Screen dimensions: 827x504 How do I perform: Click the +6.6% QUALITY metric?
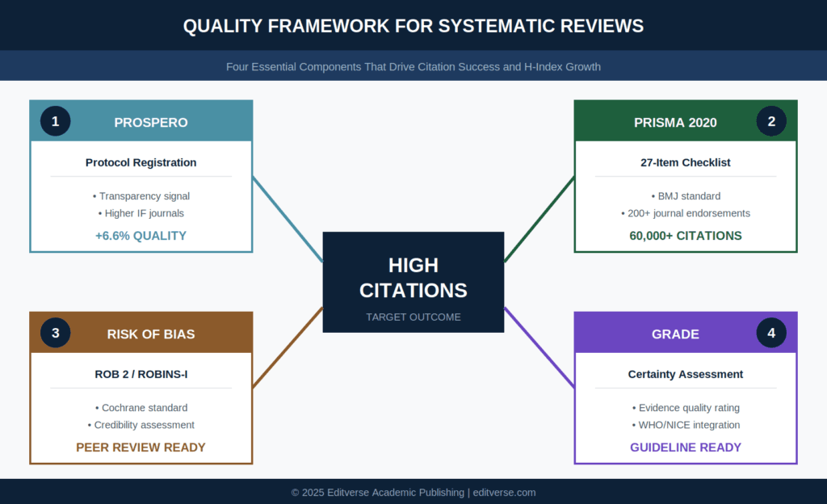(x=140, y=235)
